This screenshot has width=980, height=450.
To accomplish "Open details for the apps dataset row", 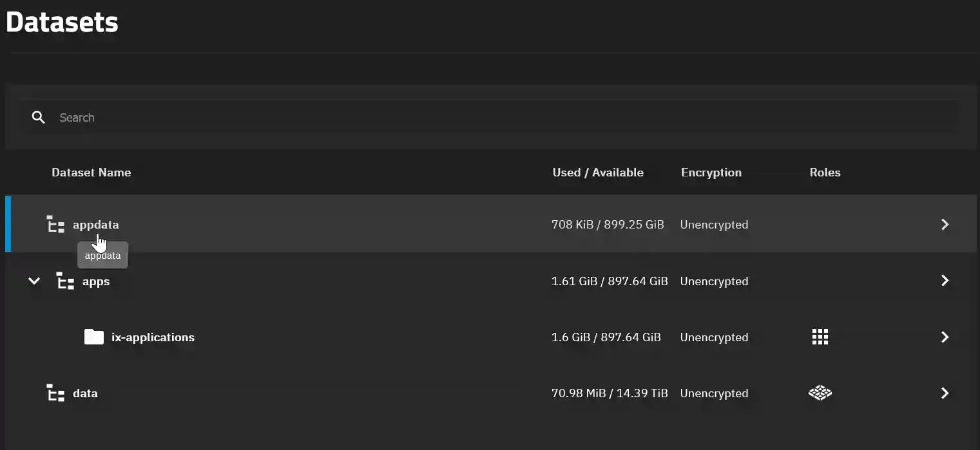I will pyautogui.click(x=945, y=281).
